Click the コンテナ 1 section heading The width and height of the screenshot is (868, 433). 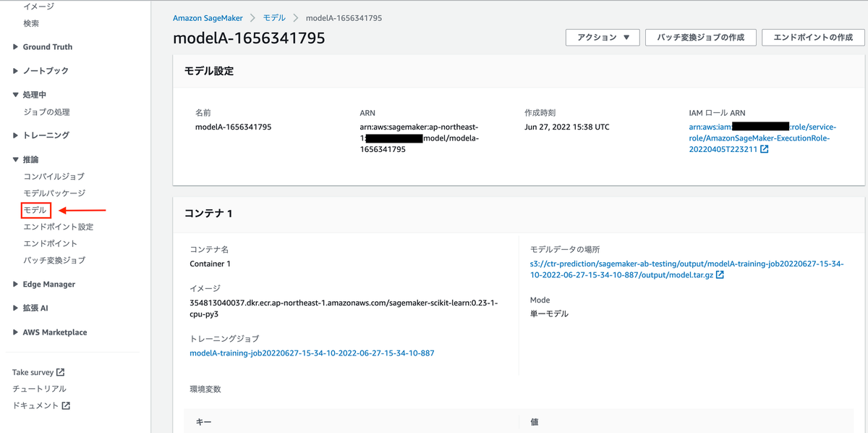(208, 214)
